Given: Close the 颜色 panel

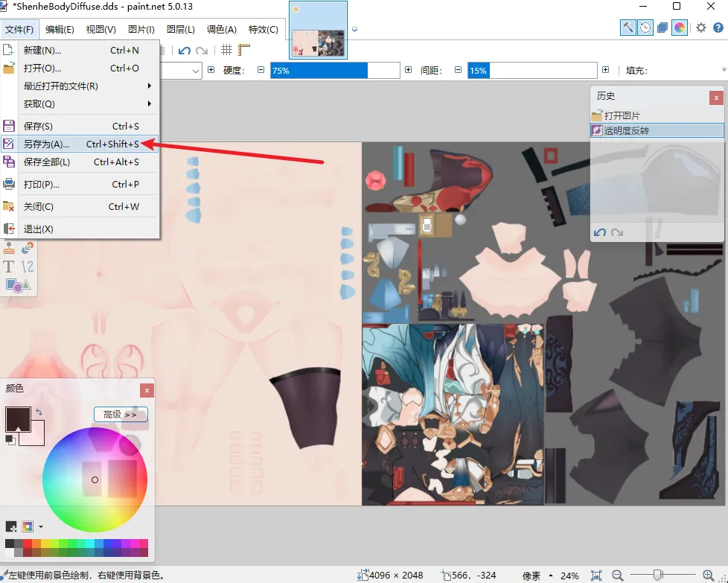Looking at the screenshot, I should pyautogui.click(x=147, y=391).
